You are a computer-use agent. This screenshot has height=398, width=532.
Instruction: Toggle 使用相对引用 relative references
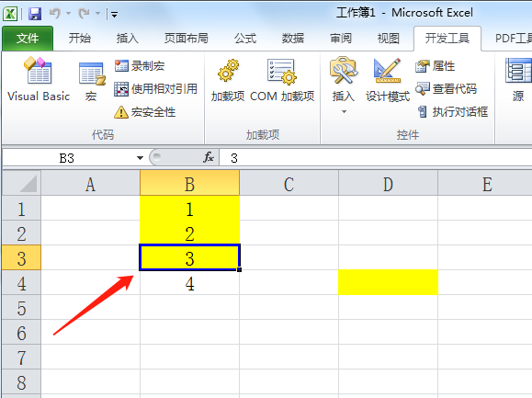pos(155,89)
